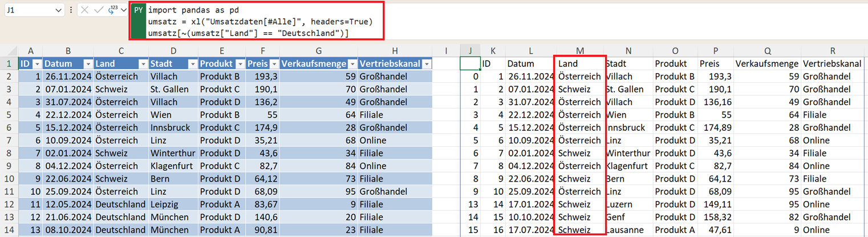
Task: Open the Datum column filter dropdown
Action: coord(87,64)
